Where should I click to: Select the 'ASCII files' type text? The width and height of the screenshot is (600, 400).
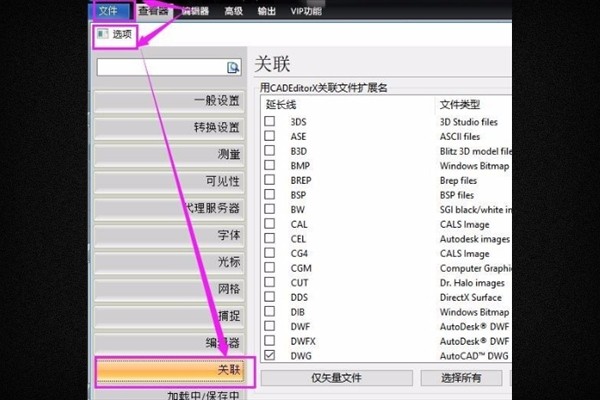(460, 137)
